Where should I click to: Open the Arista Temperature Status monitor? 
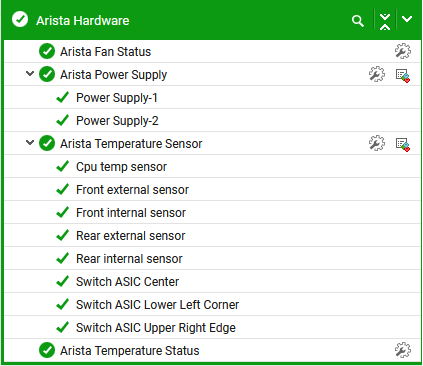(x=130, y=351)
